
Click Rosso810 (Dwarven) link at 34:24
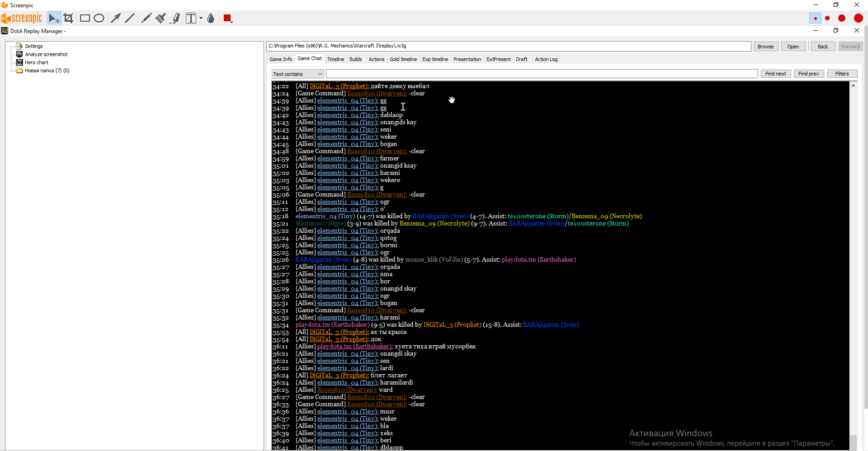click(377, 93)
